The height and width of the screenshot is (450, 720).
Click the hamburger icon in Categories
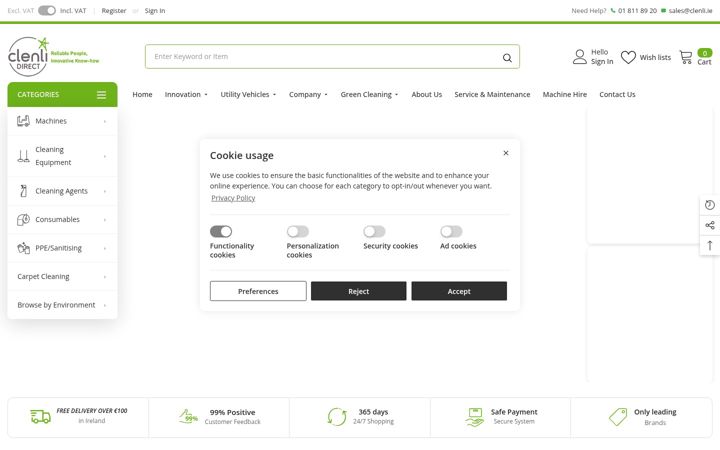coord(101,95)
